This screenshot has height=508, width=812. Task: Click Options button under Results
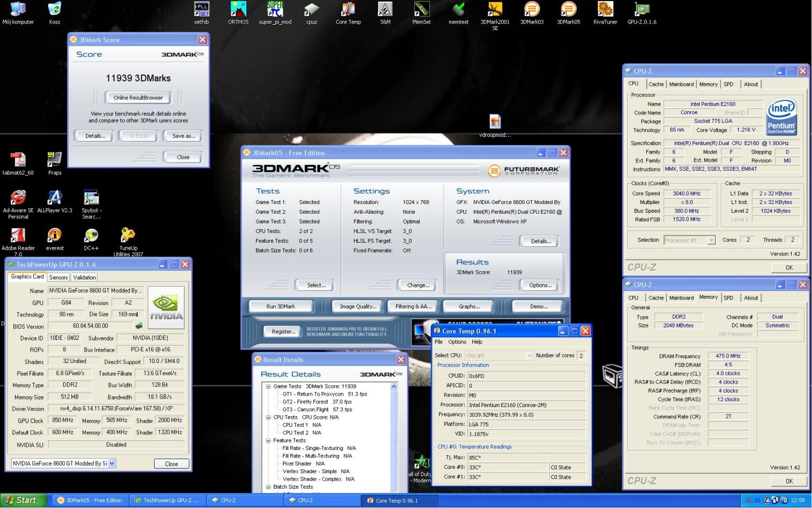pyautogui.click(x=540, y=285)
